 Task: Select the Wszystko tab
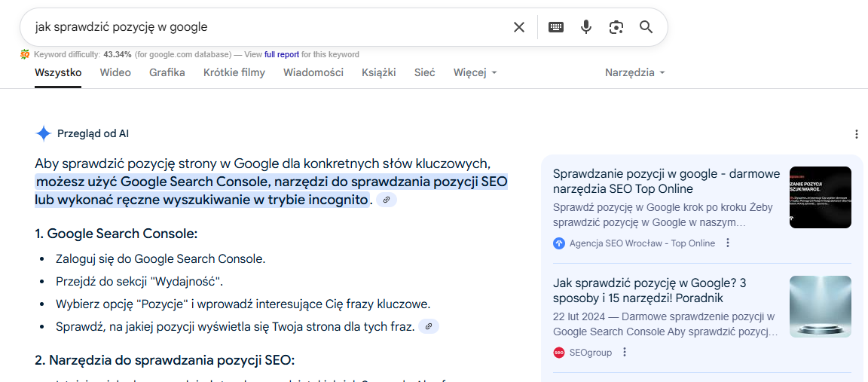[x=58, y=72]
